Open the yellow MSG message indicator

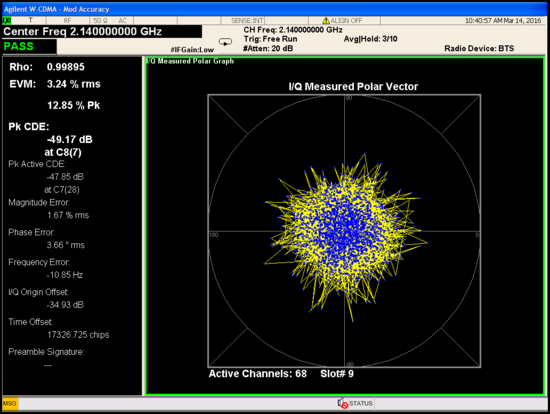[x=10, y=403]
